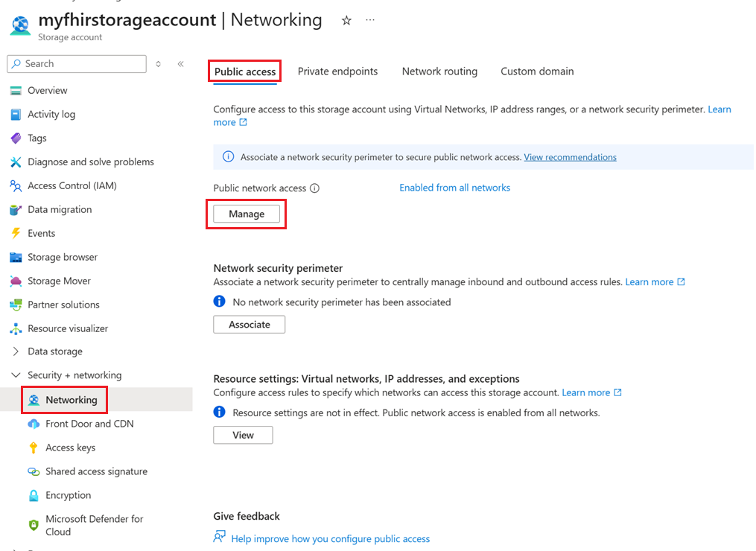Open the Learn more link in the intro paragraph

click(x=720, y=109)
